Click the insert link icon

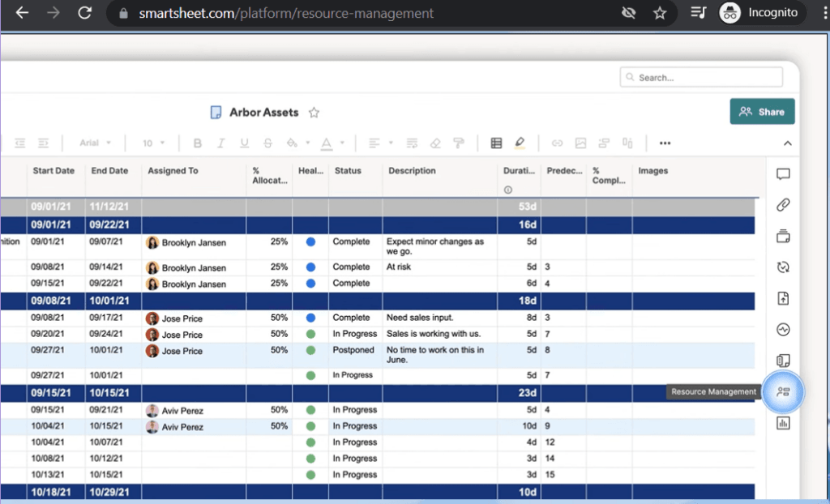(557, 143)
